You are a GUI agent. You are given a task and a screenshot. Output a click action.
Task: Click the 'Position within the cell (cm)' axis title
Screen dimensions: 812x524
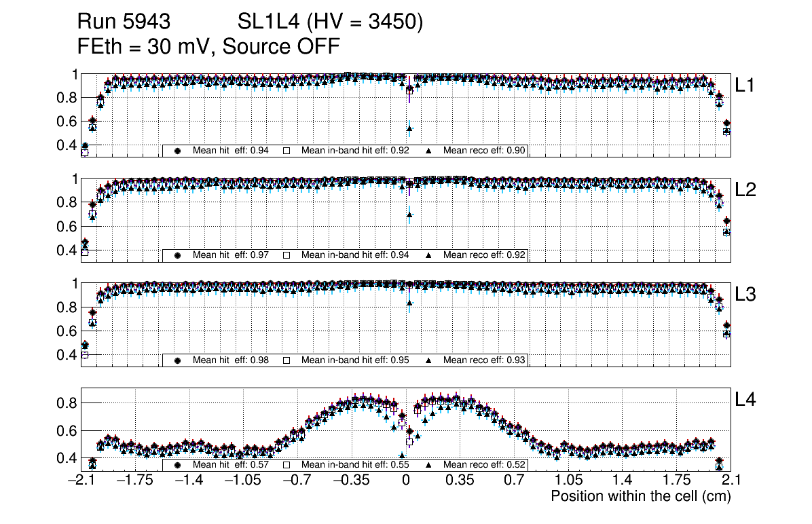pyautogui.click(x=640, y=496)
